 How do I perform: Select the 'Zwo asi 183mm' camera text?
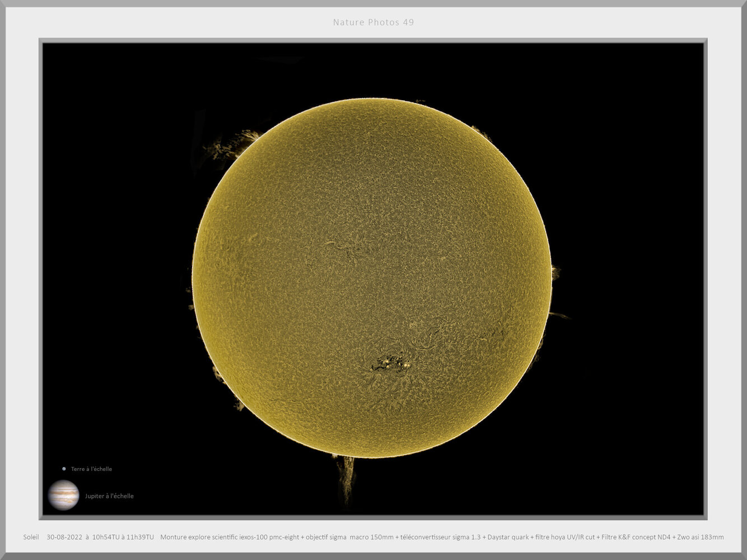[x=701, y=536]
